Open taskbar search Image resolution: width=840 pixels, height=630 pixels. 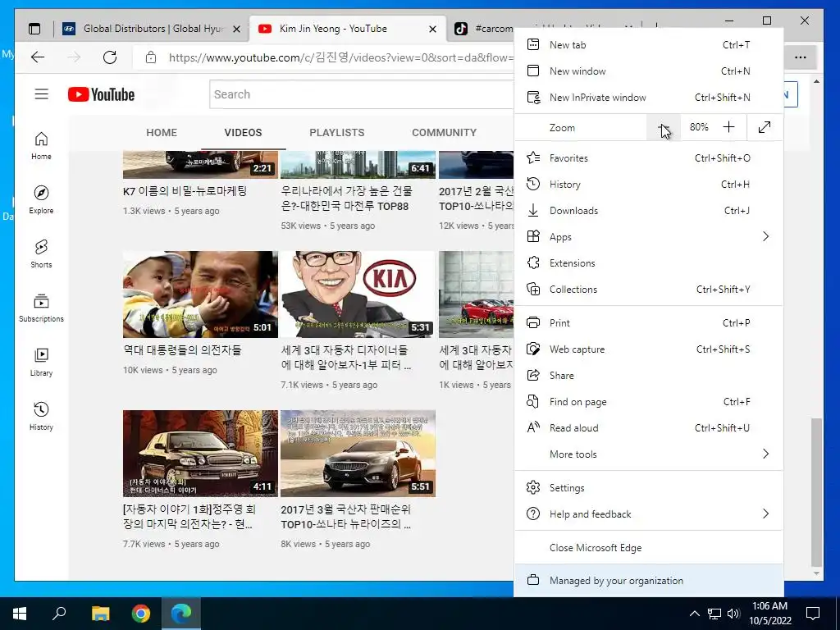tap(59, 614)
